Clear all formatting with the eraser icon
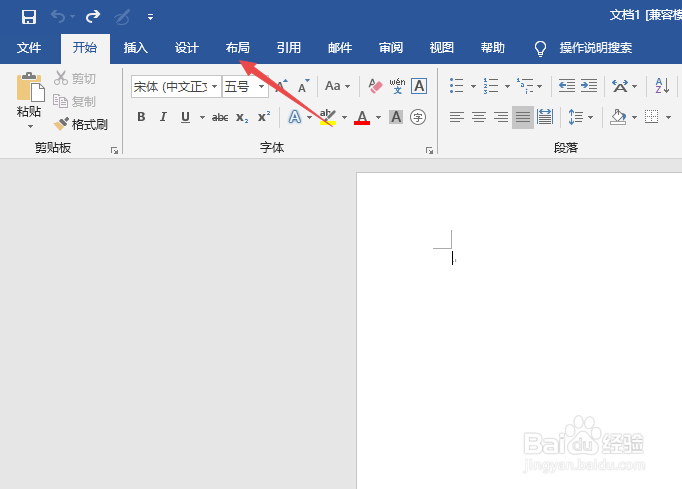The height and width of the screenshot is (489, 682). tap(375, 86)
